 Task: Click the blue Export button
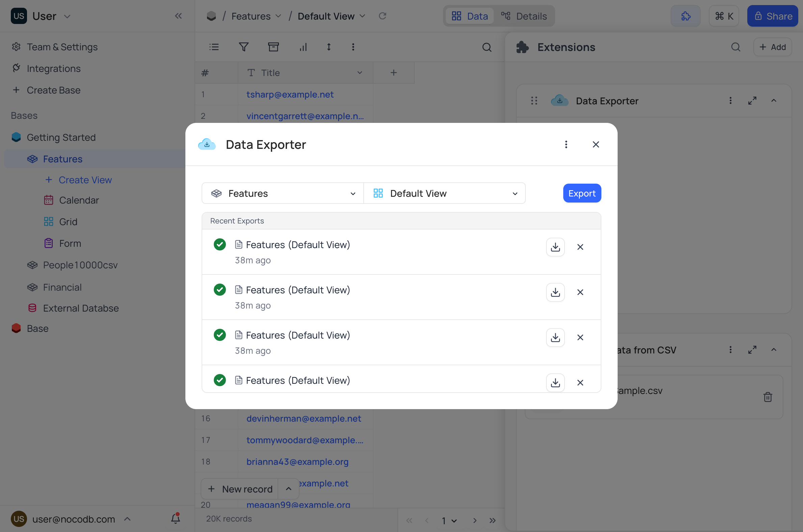coord(582,193)
